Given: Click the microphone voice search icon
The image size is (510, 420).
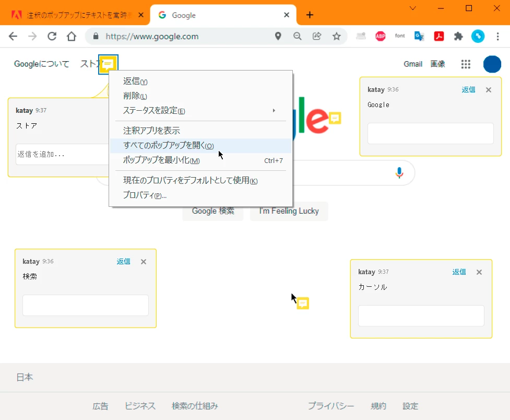Looking at the screenshot, I should pos(399,172).
